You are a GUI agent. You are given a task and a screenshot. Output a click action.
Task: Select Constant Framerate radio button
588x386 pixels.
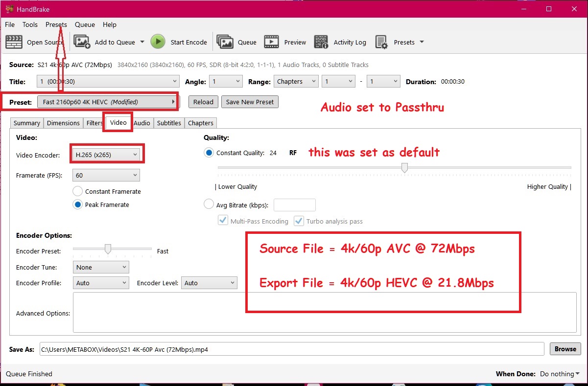click(77, 191)
